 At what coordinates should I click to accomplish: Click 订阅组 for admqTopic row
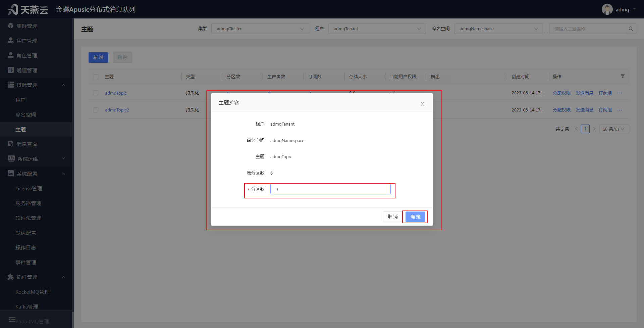605,93
